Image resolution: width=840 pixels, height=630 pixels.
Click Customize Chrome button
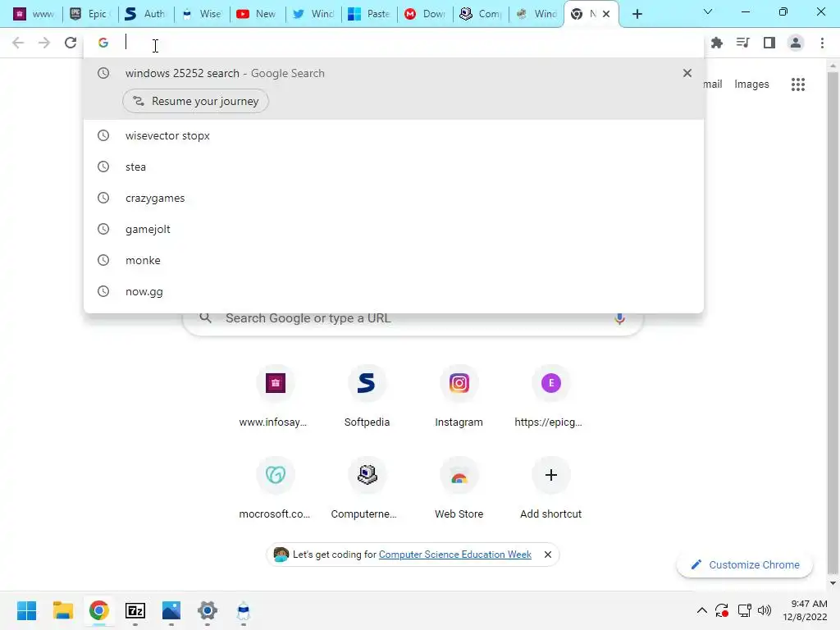tap(745, 564)
